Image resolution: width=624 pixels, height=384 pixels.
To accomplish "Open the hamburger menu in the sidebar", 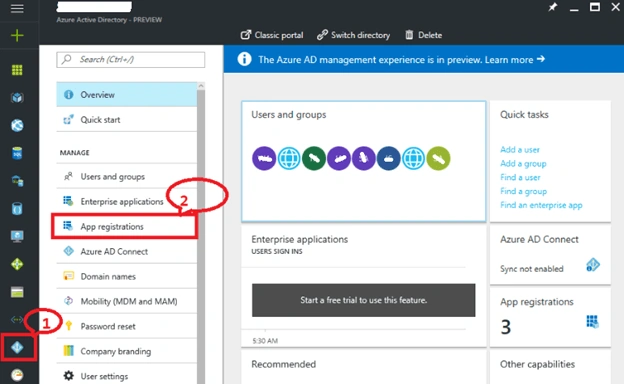I will pyautogui.click(x=17, y=8).
